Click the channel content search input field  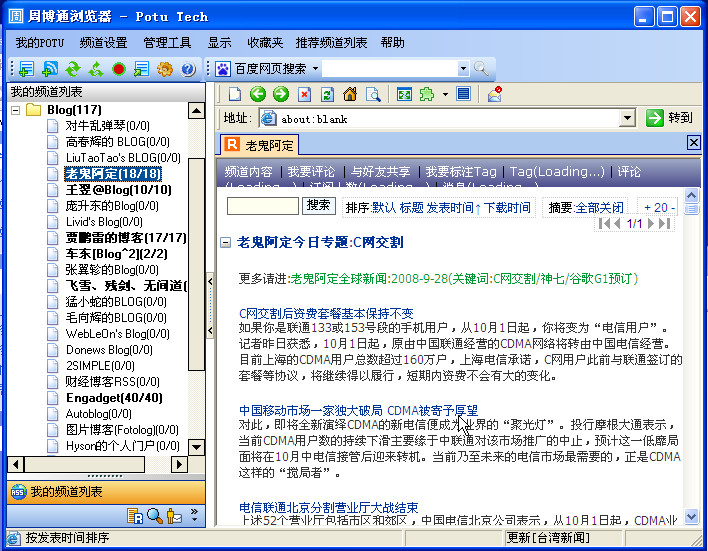pos(263,206)
